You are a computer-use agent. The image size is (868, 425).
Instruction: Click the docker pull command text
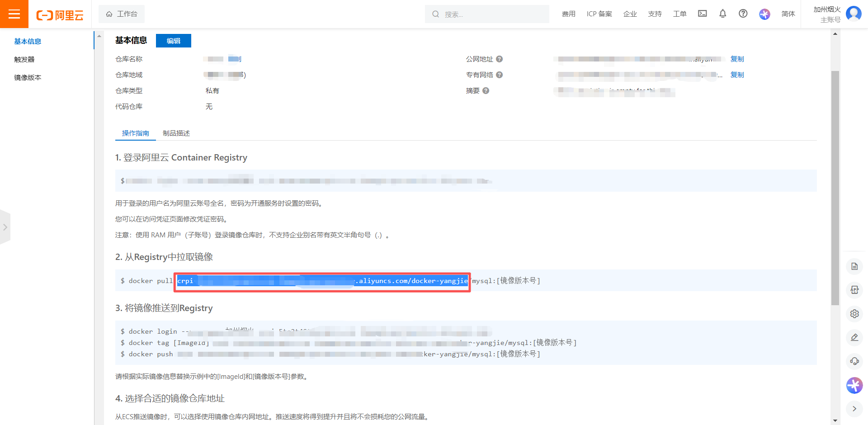click(x=330, y=281)
